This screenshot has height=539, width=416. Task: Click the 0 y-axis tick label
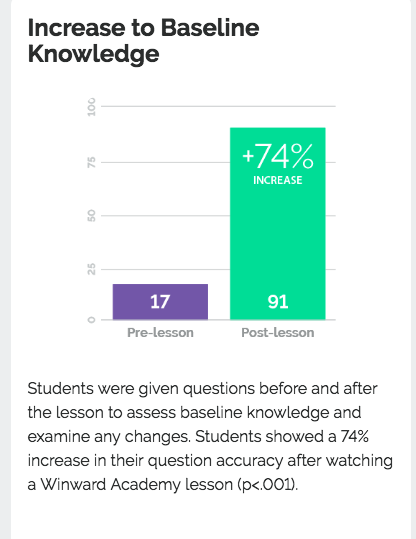click(x=91, y=320)
